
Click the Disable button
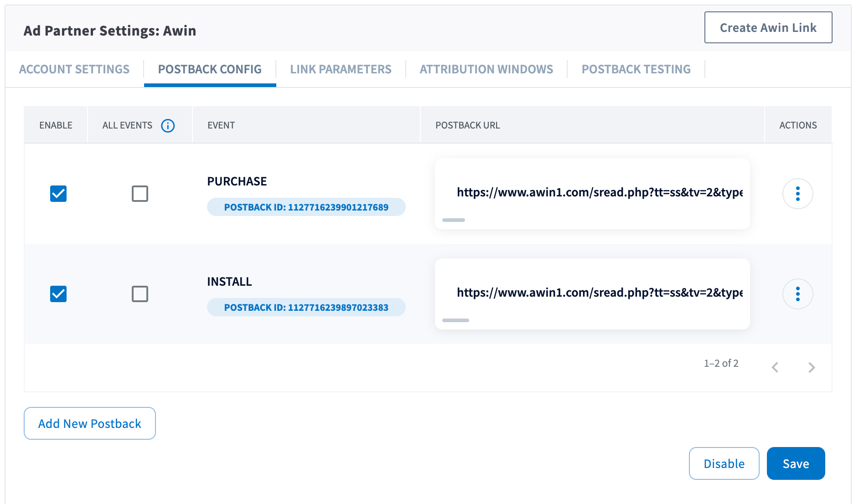[724, 463]
